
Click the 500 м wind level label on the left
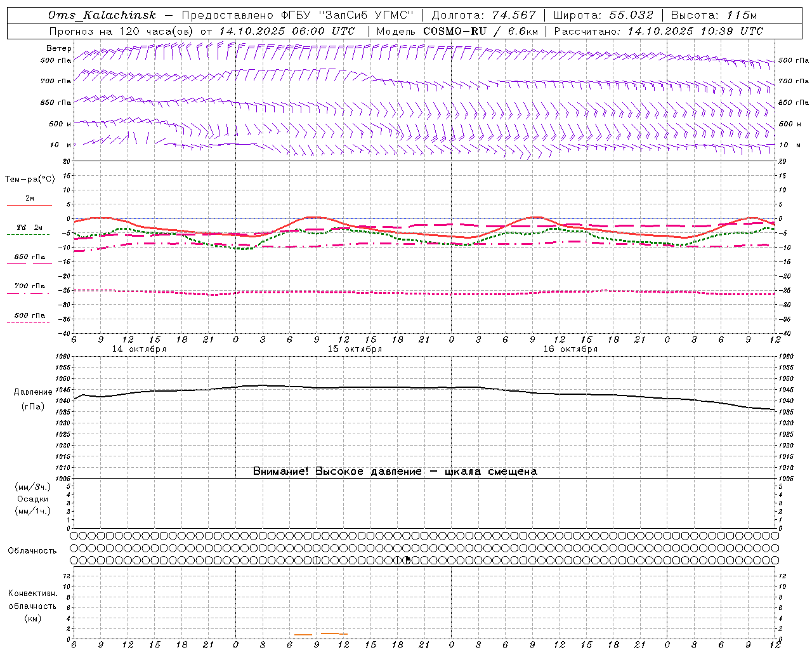60,124
